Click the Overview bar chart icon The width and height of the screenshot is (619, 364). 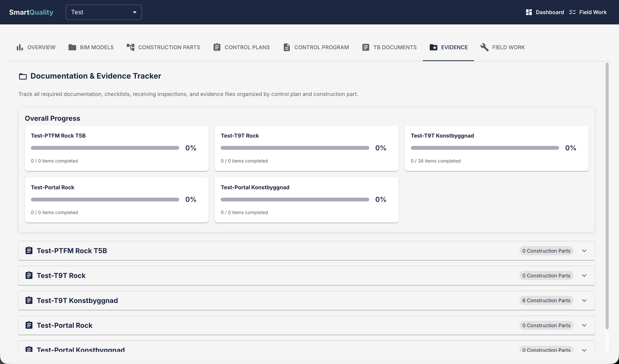tap(20, 47)
